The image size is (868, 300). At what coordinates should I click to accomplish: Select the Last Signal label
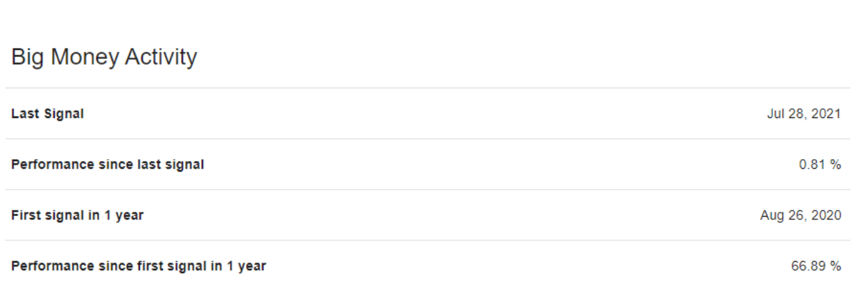47,114
